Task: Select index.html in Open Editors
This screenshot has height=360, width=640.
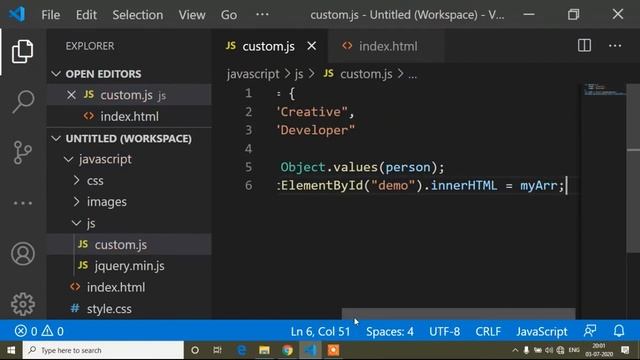Action: click(x=129, y=116)
